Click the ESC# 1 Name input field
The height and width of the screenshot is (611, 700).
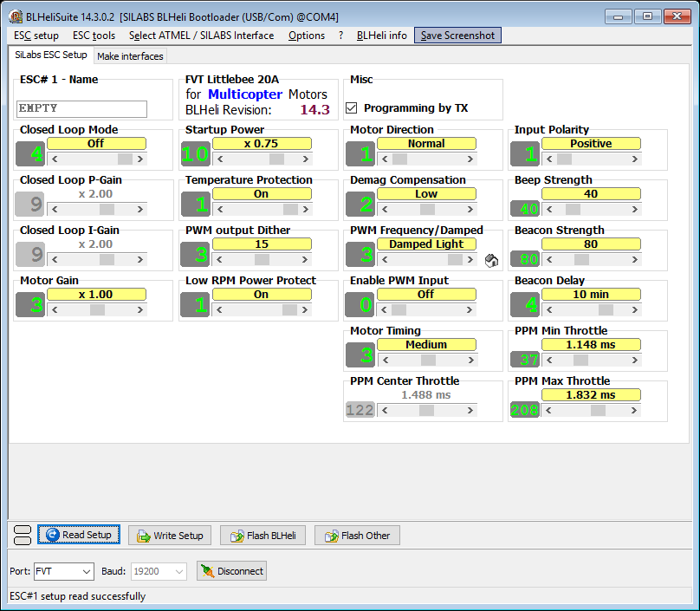click(x=81, y=109)
